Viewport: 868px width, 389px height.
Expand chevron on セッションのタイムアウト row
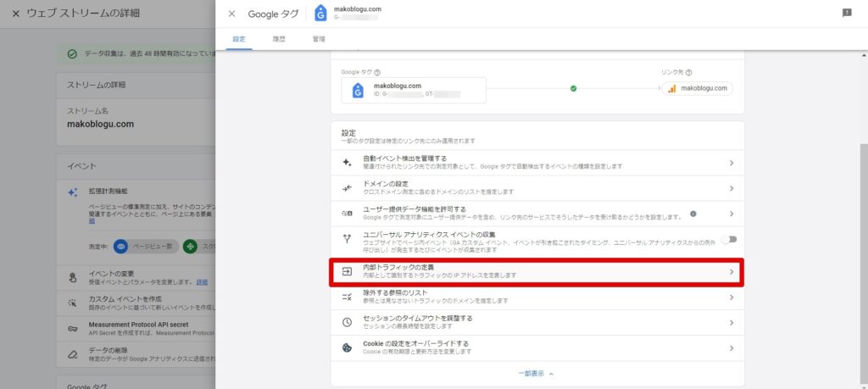(x=732, y=323)
